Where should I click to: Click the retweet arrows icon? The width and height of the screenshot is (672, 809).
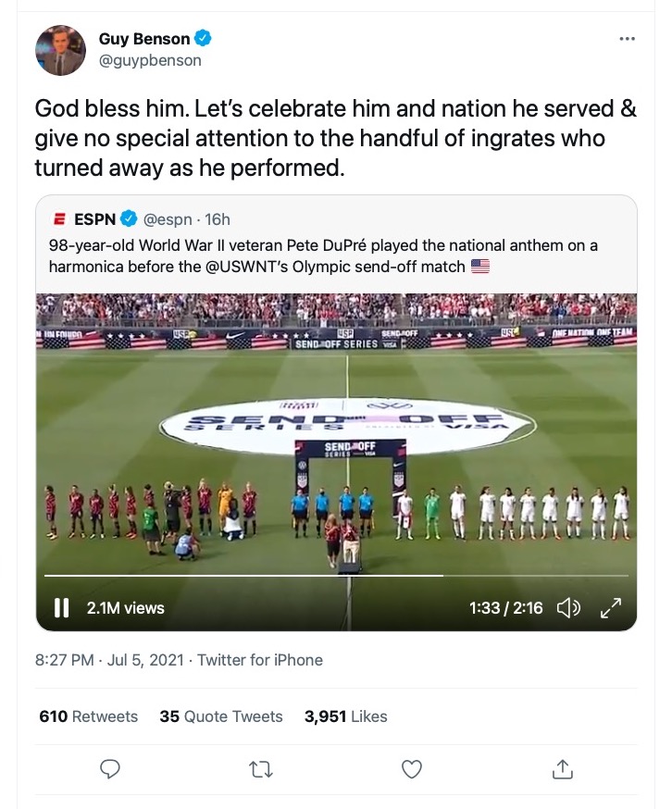point(260,768)
